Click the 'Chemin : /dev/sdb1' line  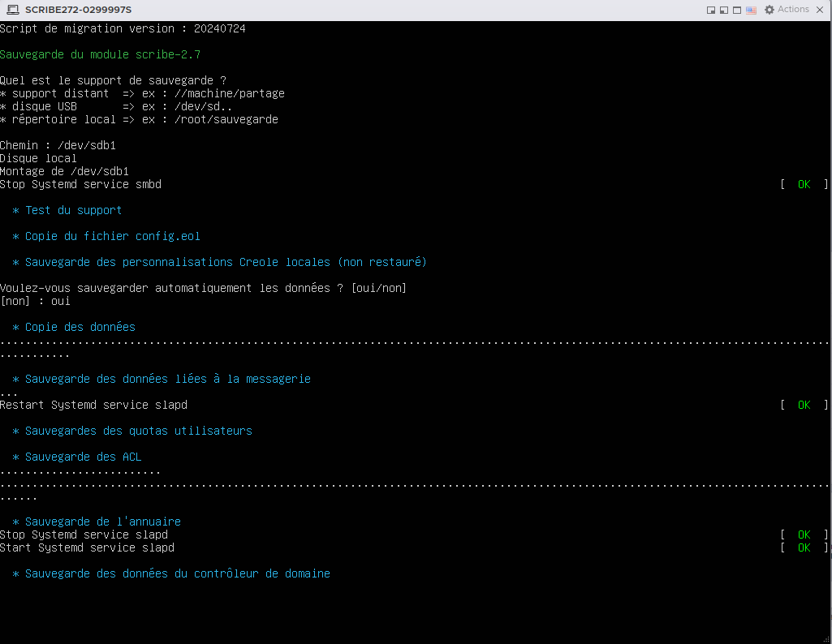coord(58,145)
